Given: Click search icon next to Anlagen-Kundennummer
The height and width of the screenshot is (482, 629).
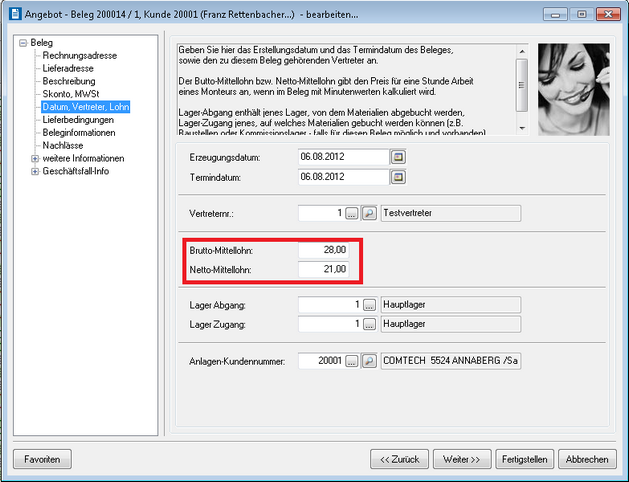Looking at the screenshot, I should [x=368, y=361].
